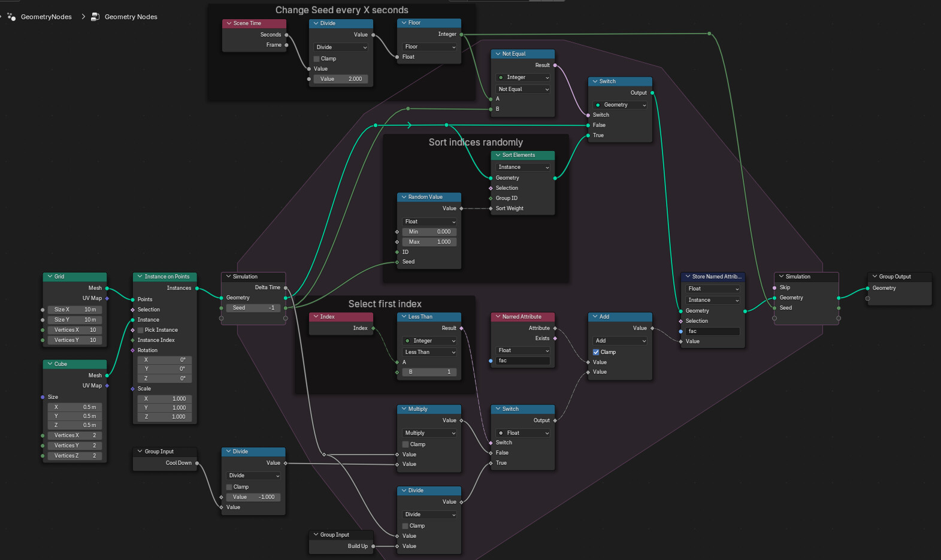Open Float data type dropdown in Random Value node
The height and width of the screenshot is (560, 941).
click(429, 222)
